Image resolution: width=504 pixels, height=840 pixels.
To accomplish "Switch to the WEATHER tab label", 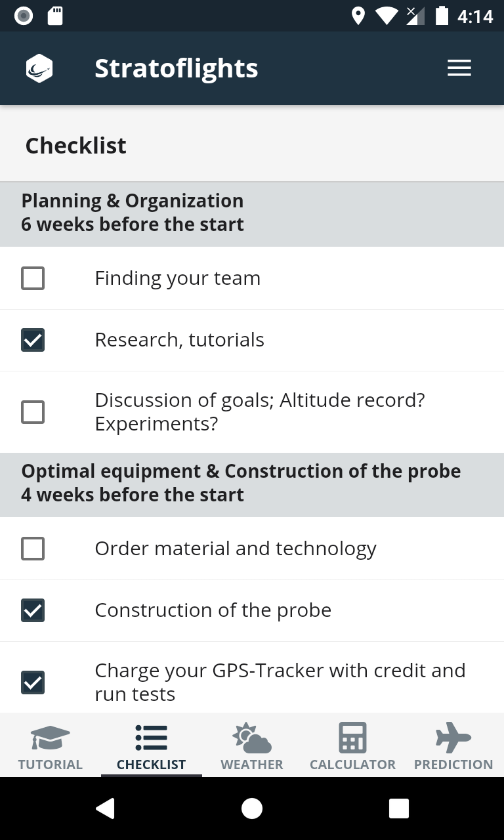I will pos(252,765).
